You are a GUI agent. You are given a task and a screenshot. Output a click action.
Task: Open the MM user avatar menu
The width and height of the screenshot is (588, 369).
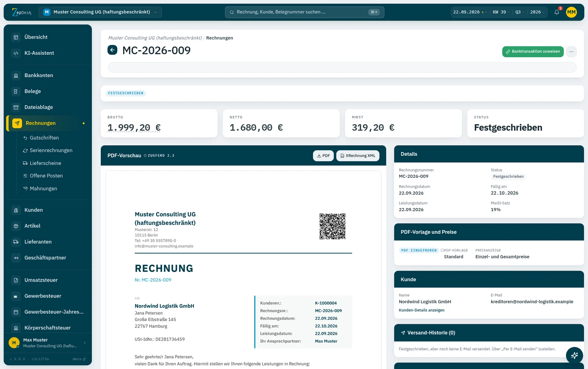[x=571, y=12]
